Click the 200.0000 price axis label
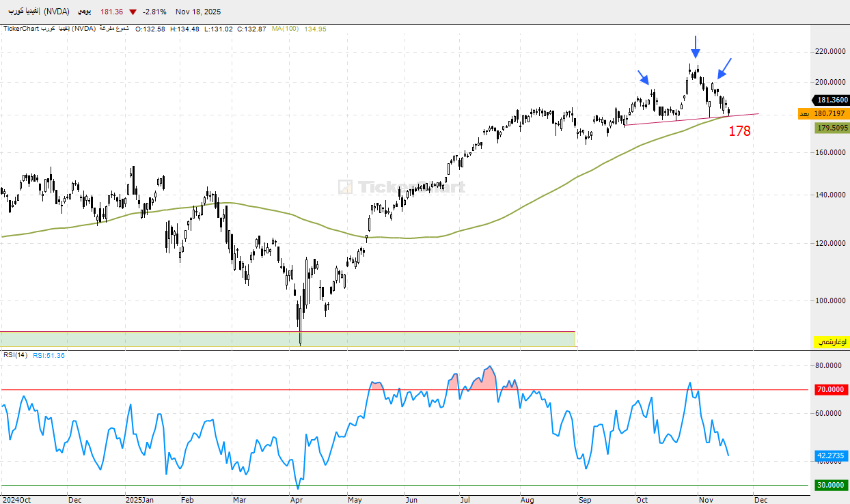850x504 pixels. coord(831,82)
